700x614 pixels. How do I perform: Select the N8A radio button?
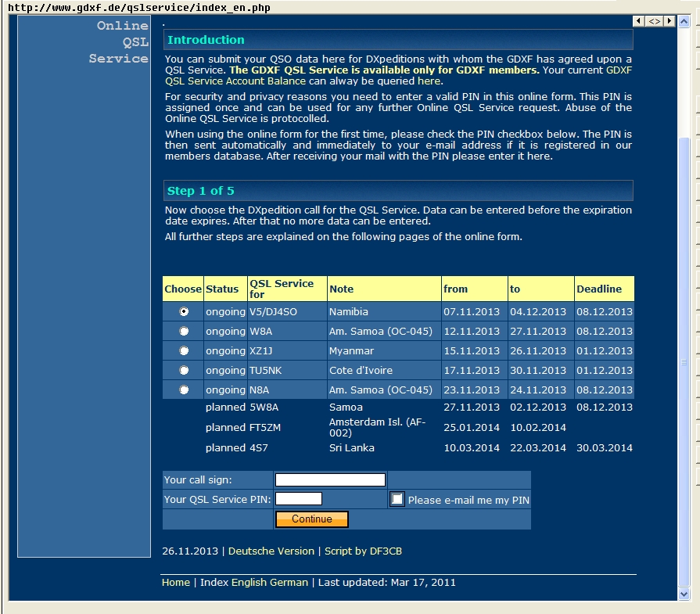(x=184, y=390)
